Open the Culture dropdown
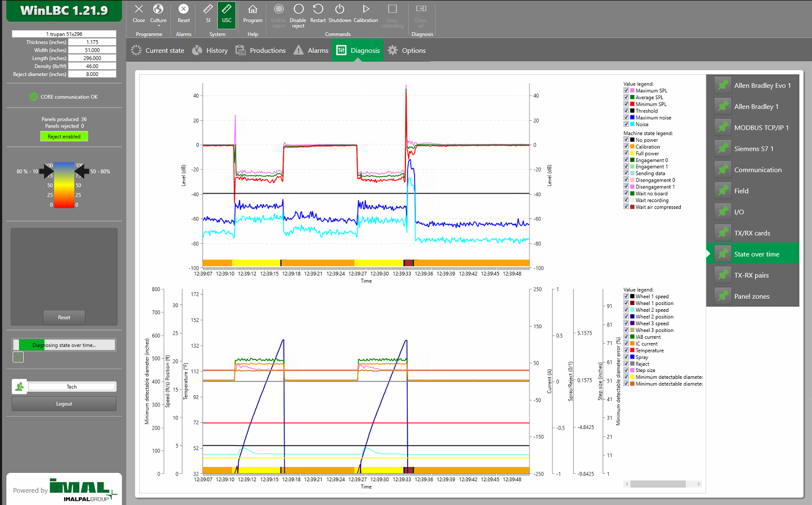This screenshot has height=505, width=812. click(158, 15)
